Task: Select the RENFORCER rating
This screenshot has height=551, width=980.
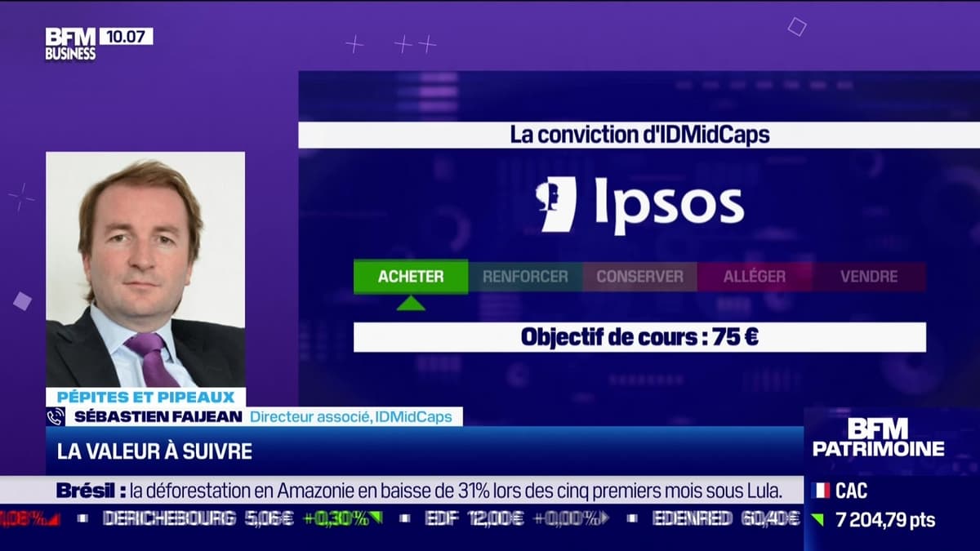Action: (x=525, y=277)
